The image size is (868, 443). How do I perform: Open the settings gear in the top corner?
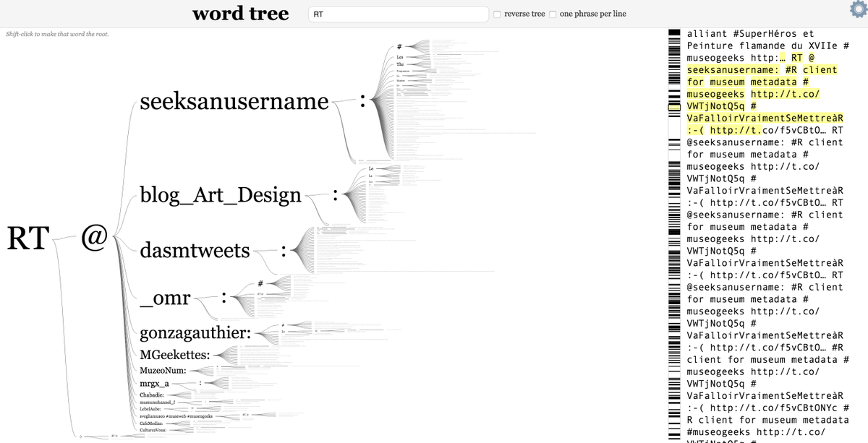point(857,9)
